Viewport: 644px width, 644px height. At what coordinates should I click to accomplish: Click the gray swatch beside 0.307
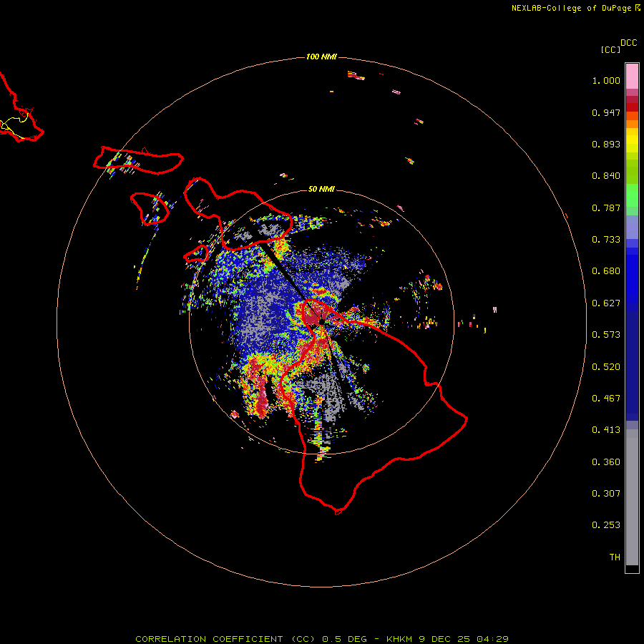pos(632,497)
